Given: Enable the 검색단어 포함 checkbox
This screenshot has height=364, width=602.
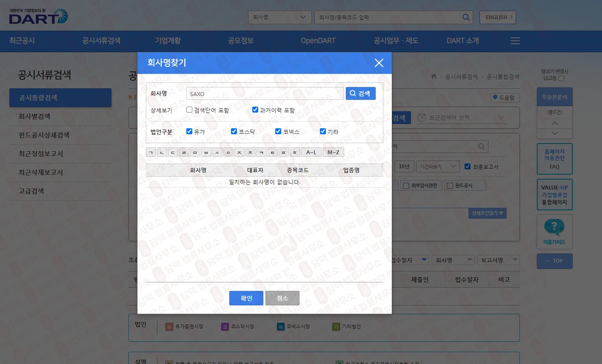Looking at the screenshot, I should [189, 110].
